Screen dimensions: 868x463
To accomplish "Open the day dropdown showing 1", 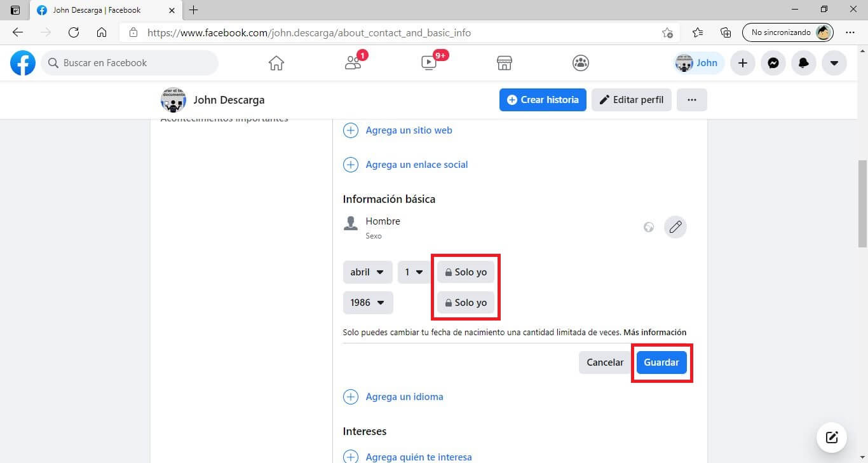I will pos(414,272).
